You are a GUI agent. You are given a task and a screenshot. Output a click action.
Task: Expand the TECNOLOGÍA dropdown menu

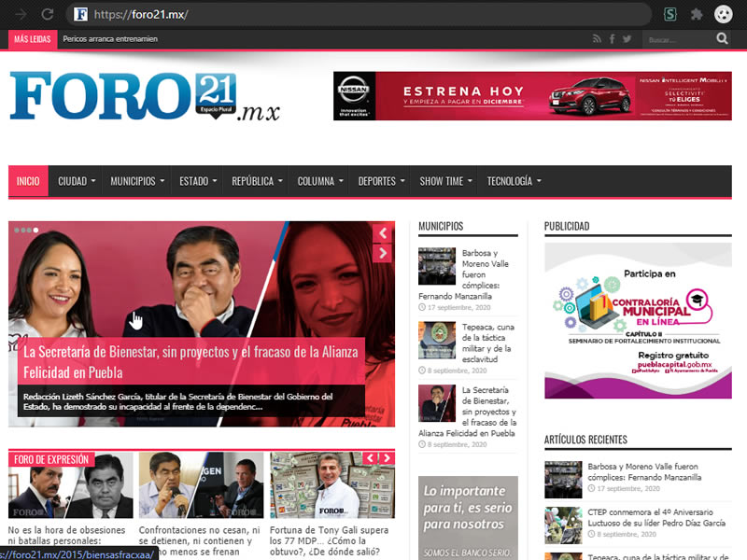[x=514, y=181]
